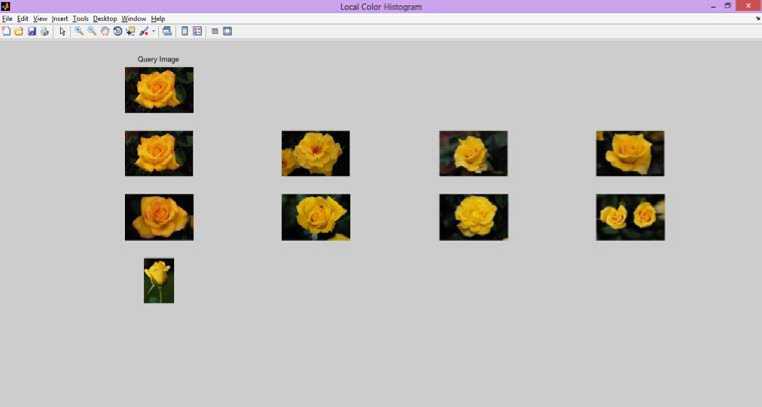
Task: Click the 'Query Image' title text
Action: tap(158, 59)
